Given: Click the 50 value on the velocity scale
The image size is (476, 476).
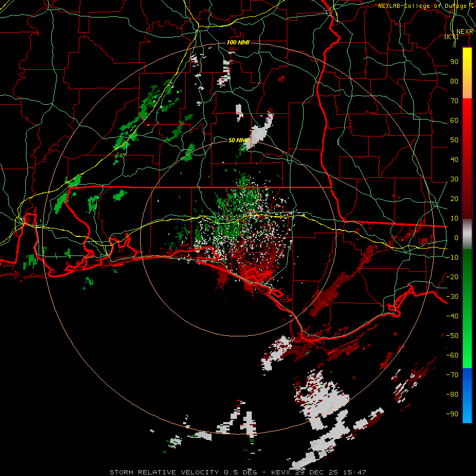Looking at the screenshot, I should [454, 140].
